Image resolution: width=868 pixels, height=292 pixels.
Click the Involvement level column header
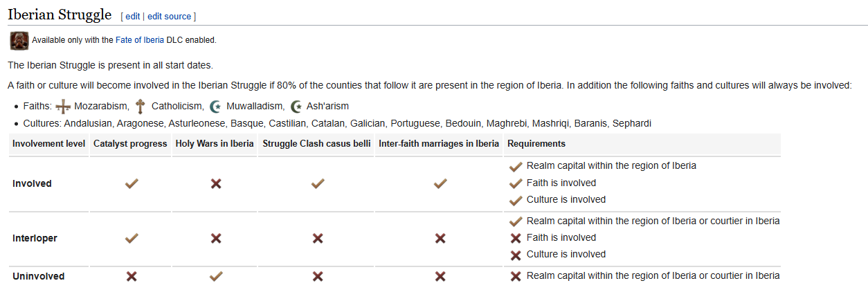pos(48,144)
